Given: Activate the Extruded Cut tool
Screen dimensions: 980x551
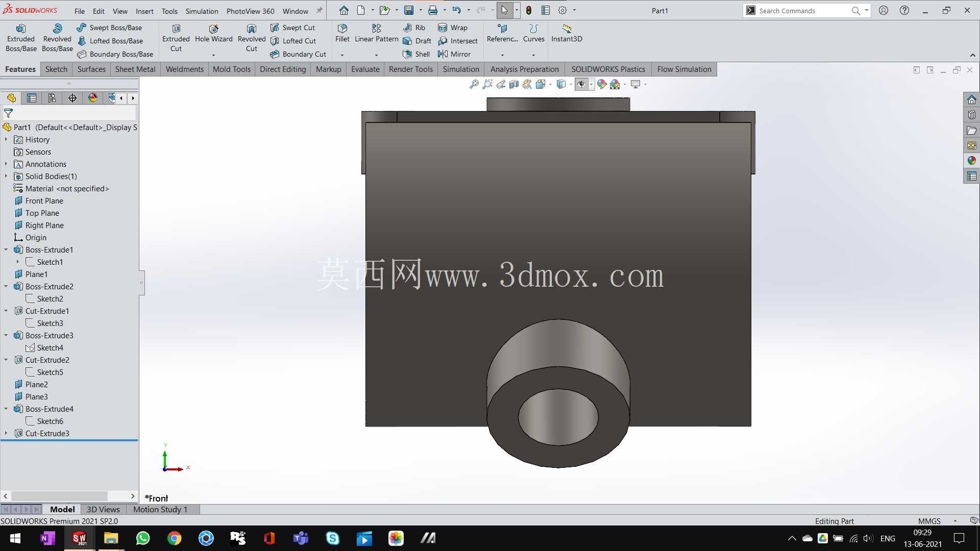Looking at the screenshot, I should pos(176,38).
